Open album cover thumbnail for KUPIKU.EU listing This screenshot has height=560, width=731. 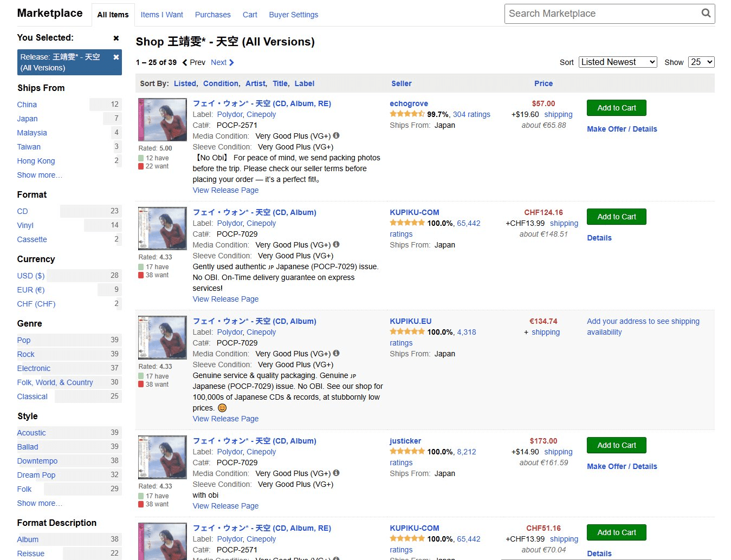pyautogui.click(x=163, y=337)
